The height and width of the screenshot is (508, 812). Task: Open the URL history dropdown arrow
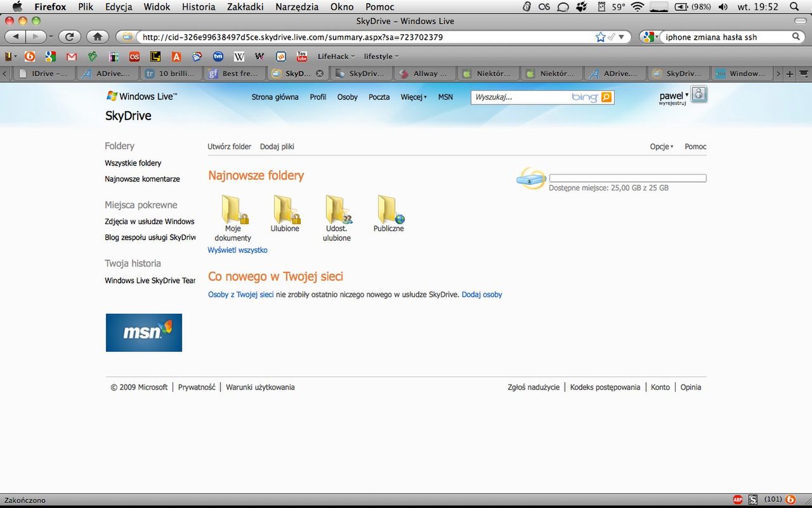coord(622,37)
